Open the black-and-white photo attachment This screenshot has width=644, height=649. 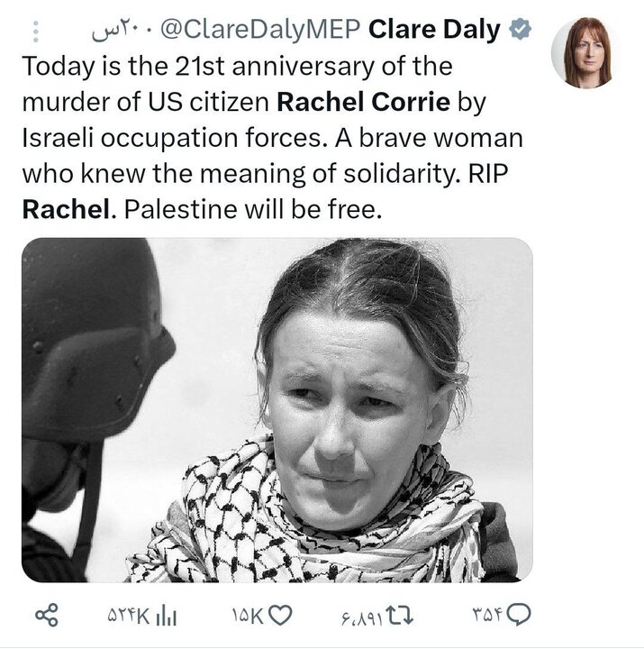pos(277,410)
